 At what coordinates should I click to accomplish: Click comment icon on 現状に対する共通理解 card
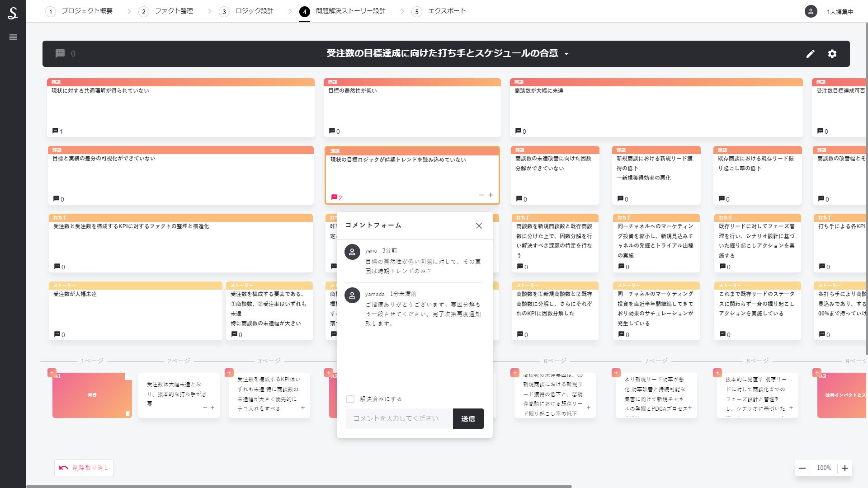pos(55,131)
